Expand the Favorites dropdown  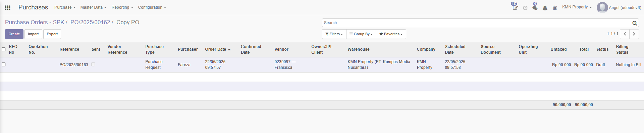[x=391, y=34]
